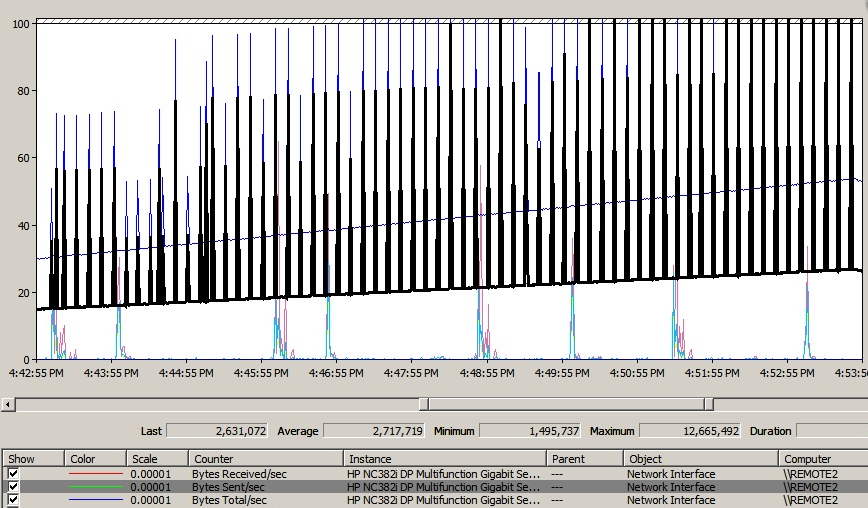Uncheck Show box for Bytes Total/sec
This screenshot has width=868, height=508.
tap(14, 500)
